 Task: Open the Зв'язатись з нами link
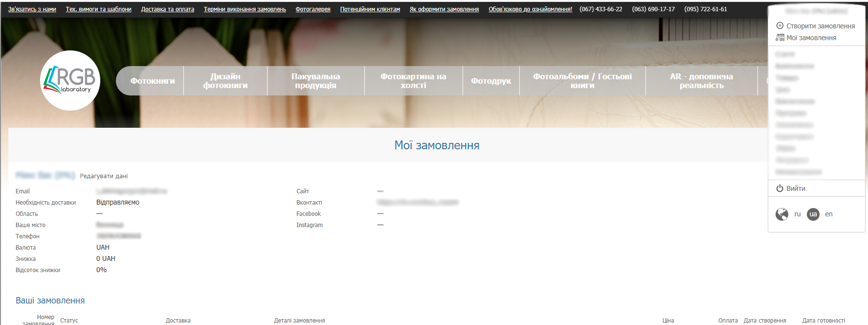[x=32, y=9]
